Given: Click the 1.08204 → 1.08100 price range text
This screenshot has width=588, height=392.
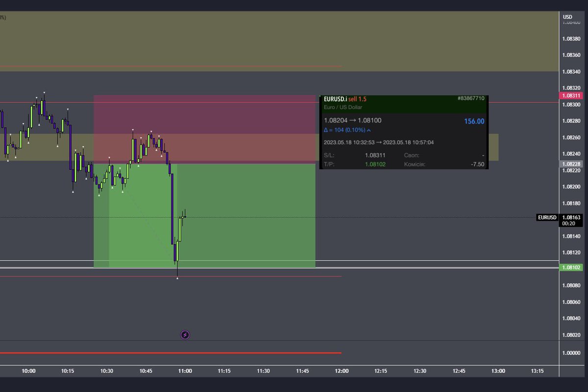Looking at the screenshot, I should 352,120.
